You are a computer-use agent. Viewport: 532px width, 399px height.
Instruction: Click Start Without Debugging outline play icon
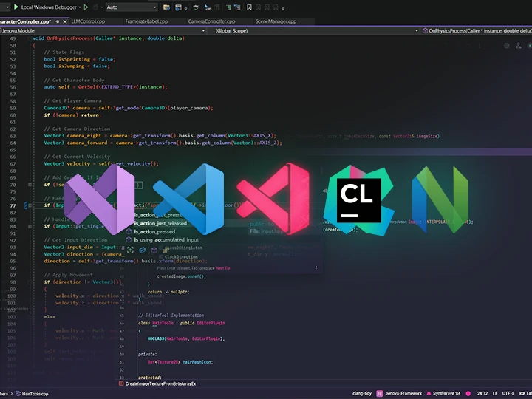point(86,7)
